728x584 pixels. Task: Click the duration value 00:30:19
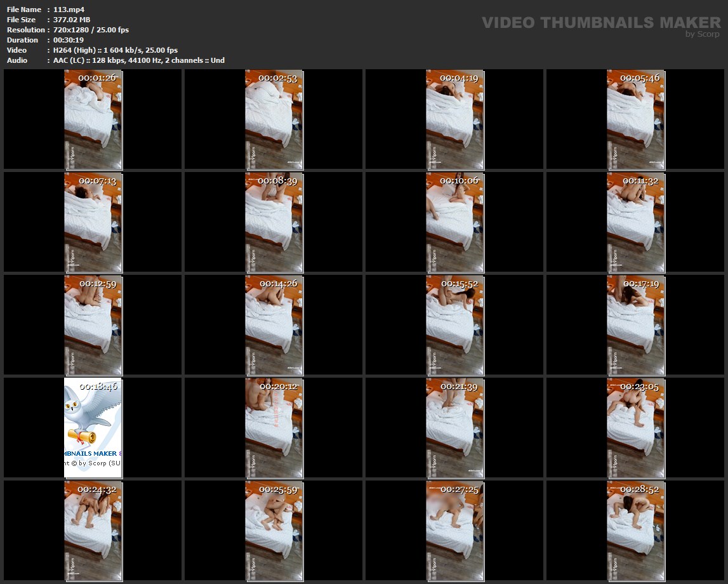click(x=69, y=40)
